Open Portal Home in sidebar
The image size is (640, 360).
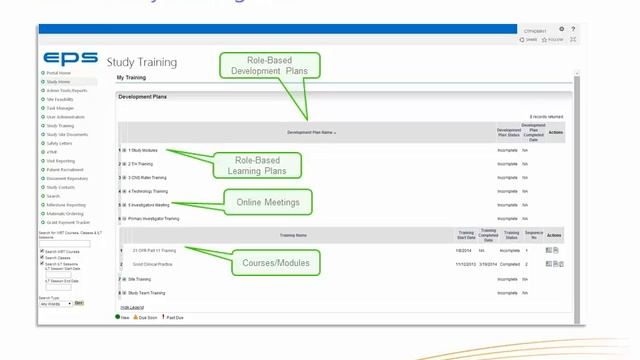(58, 73)
